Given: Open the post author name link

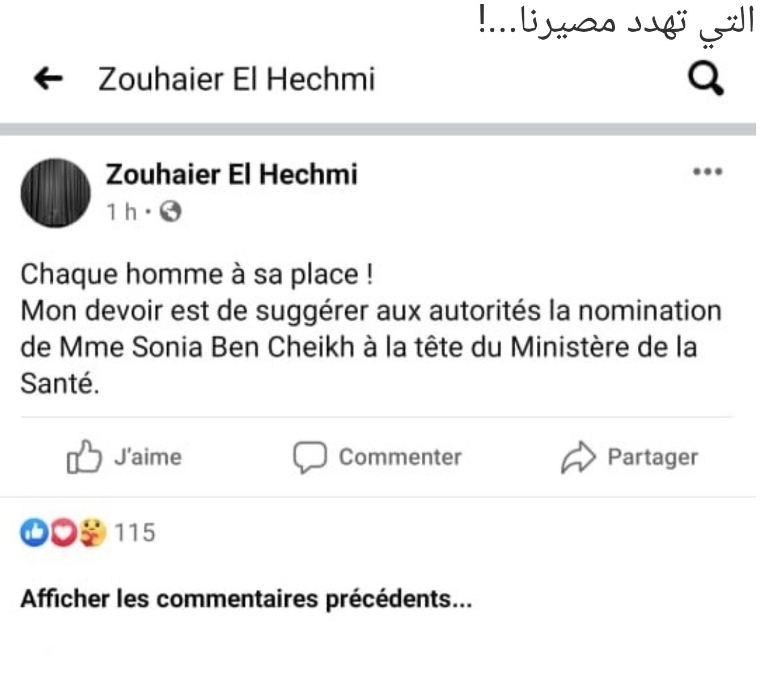Looking at the screenshot, I should pyautogui.click(x=231, y=173).
